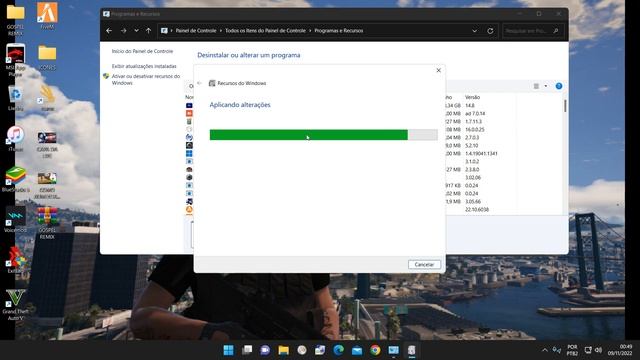Click Programas e Recursos breadcrumb
Viewport: 640px width, 360px height.
click(338, 31)
